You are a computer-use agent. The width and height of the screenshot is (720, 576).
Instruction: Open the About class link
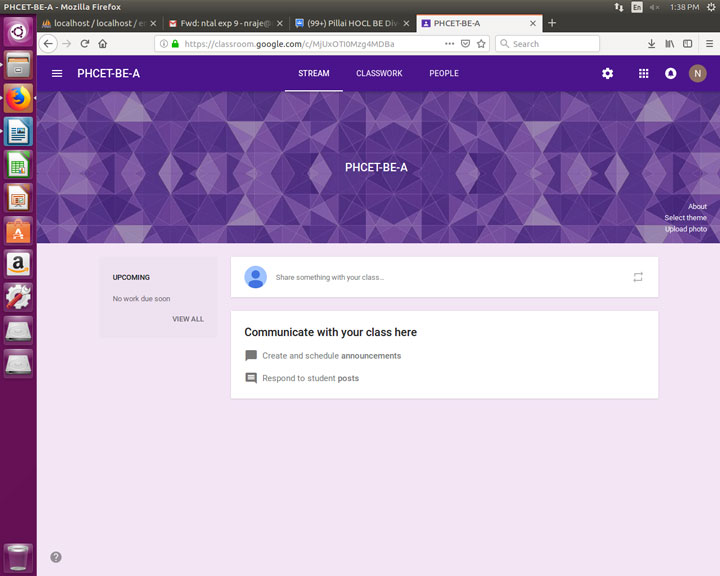(697, 207)
